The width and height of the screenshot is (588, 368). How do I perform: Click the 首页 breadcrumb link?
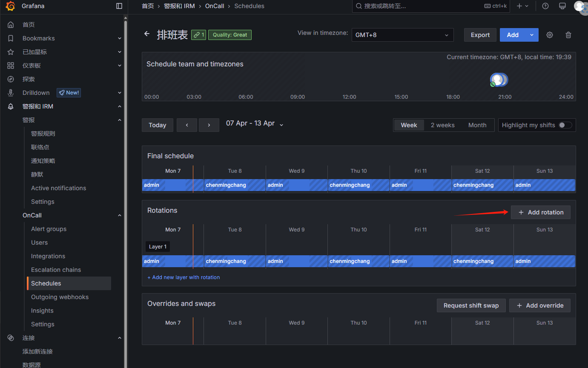[148, 6]
